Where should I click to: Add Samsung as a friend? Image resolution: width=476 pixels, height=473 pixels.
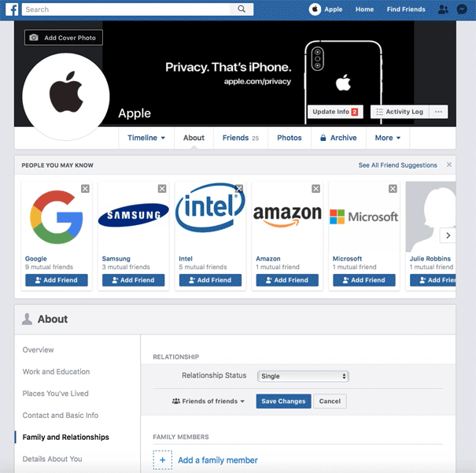click(133, 280)
